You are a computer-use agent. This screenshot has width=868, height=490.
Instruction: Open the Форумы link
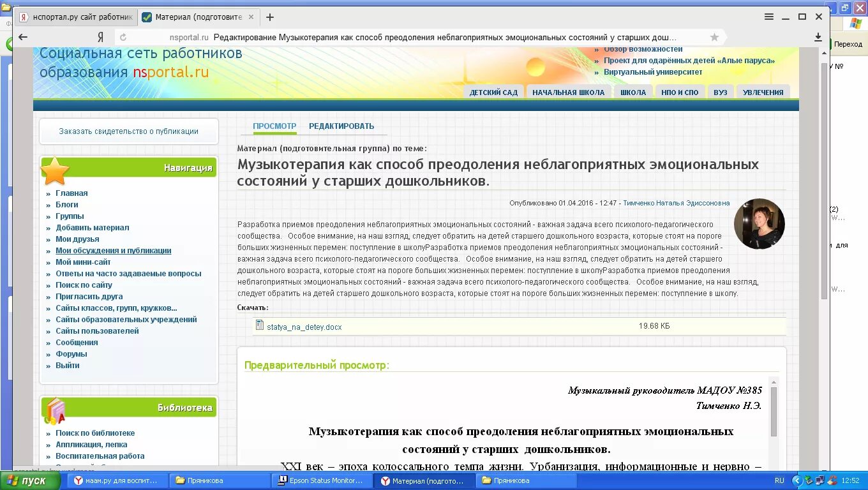click(x=71, y=354)
